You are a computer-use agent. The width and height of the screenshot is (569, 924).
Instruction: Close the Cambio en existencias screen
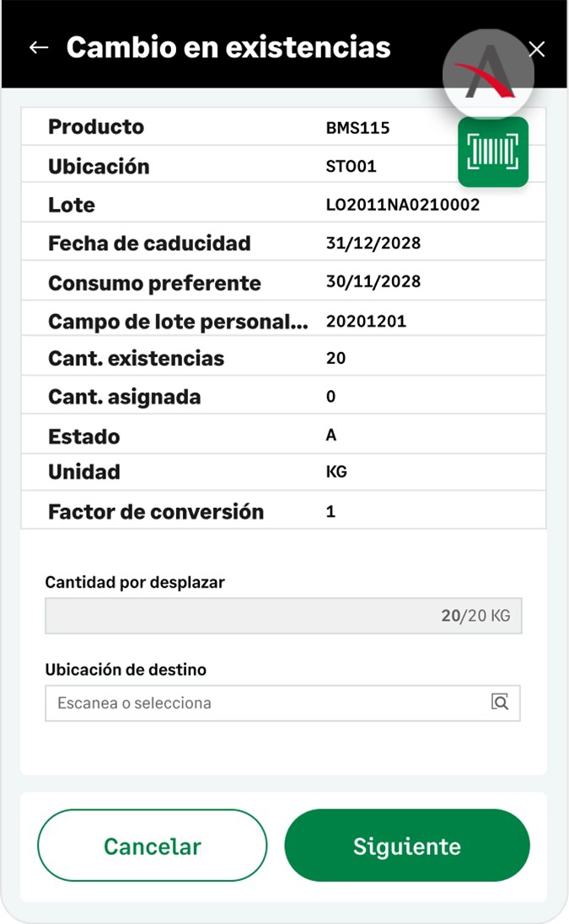point(537,49)
